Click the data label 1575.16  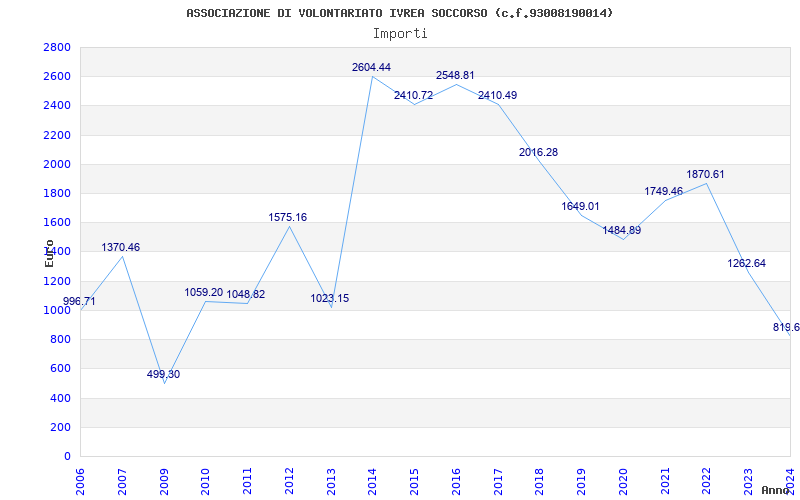tap(288, 217)
